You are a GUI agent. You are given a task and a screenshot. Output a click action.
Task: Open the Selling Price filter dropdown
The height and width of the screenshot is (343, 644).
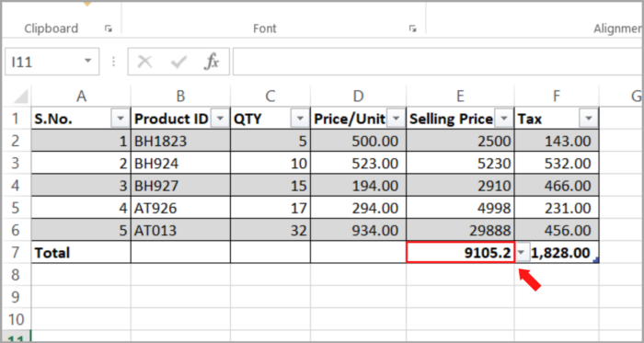tap(504, 119)
